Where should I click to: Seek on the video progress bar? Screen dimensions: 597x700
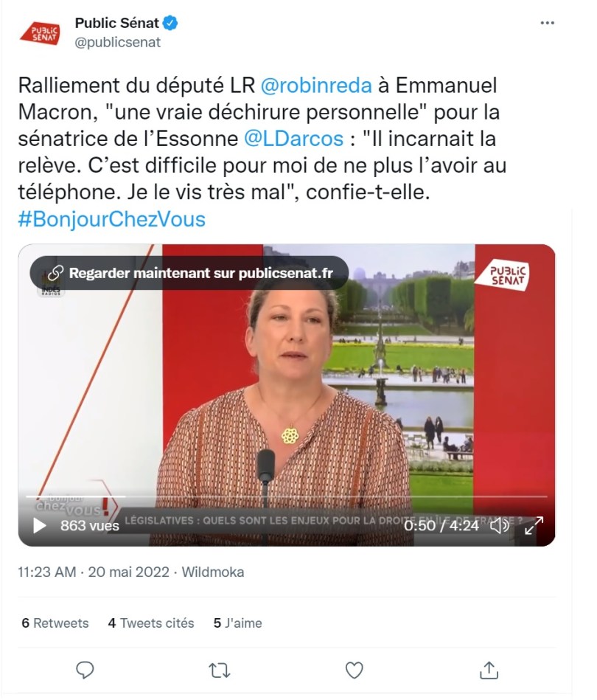[287, 496]
